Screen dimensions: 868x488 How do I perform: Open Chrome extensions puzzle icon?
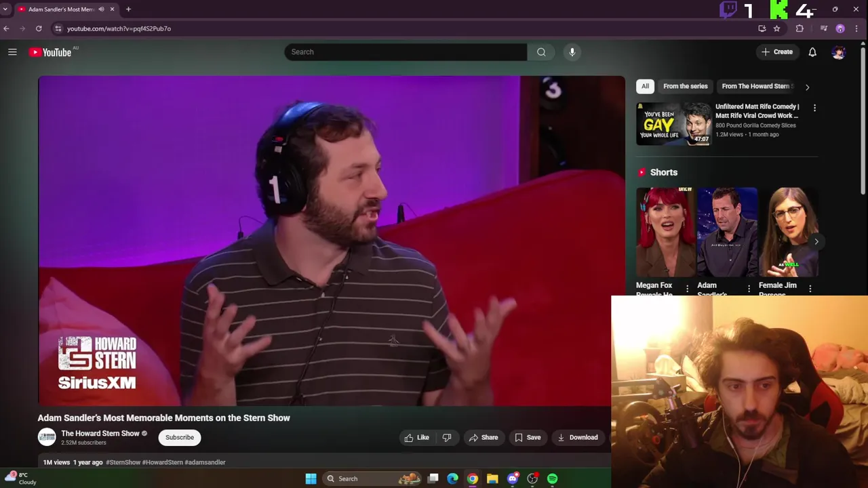point(800,28)
